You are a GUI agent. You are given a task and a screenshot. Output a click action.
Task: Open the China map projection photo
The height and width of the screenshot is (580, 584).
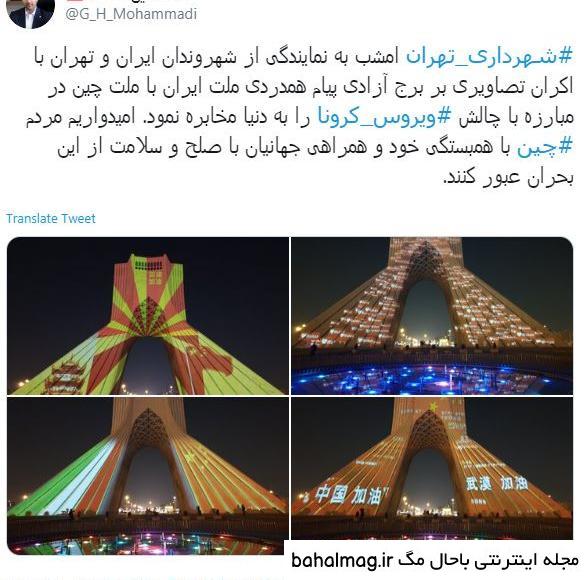tap(148, 316)
